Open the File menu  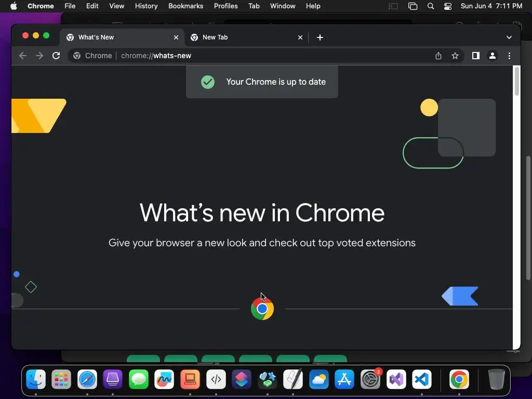pyautogui.click(x=70, y=6)
